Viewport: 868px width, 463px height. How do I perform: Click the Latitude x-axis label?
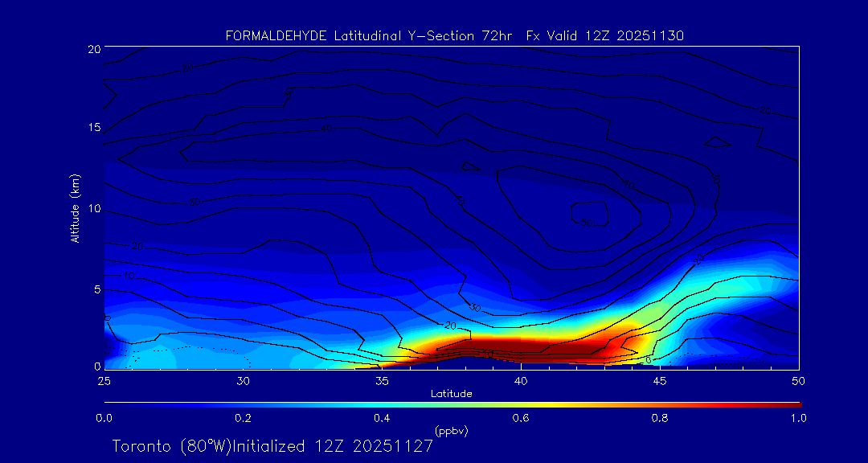tap(451, 394)
